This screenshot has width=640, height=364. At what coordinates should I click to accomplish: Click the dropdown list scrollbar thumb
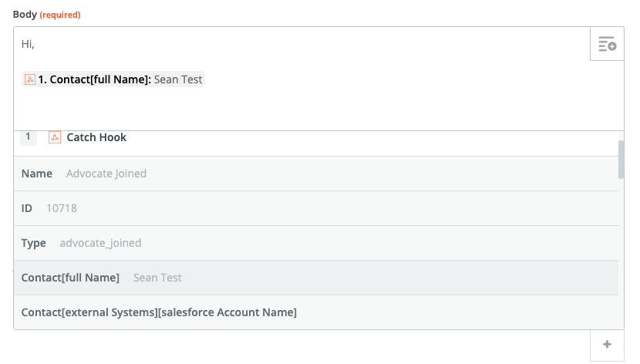621,159
